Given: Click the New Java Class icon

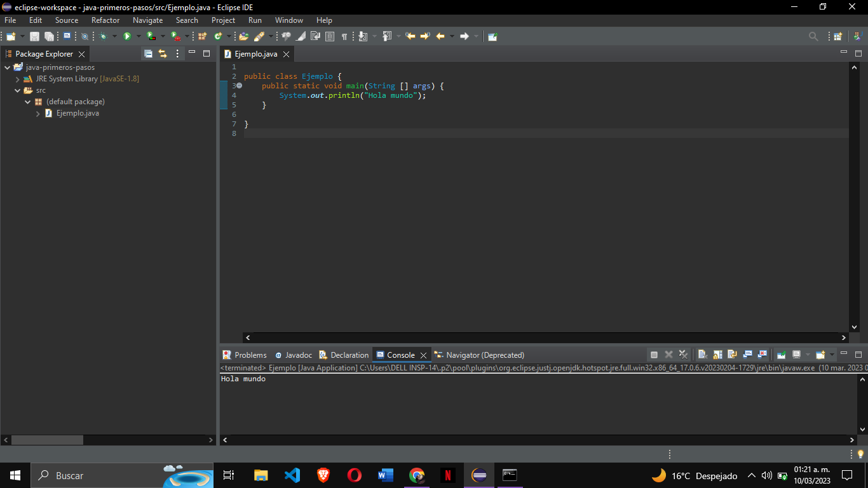Looking at the screenshot, I should pyautogui.click(x=218, y=36).
